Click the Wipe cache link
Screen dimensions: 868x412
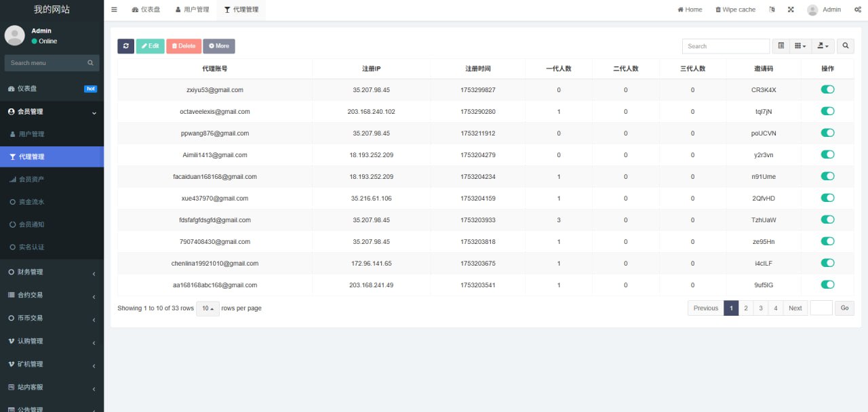(x=735, y=9)
